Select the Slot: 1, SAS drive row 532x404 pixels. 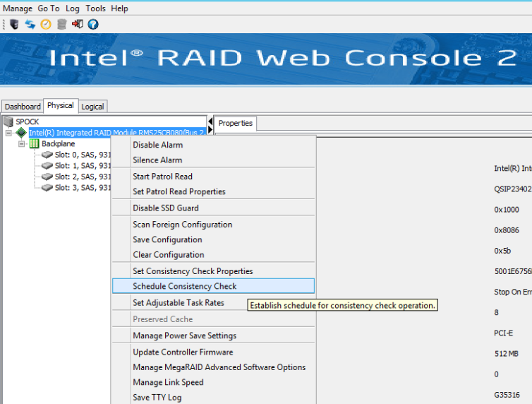coord(83,166)
